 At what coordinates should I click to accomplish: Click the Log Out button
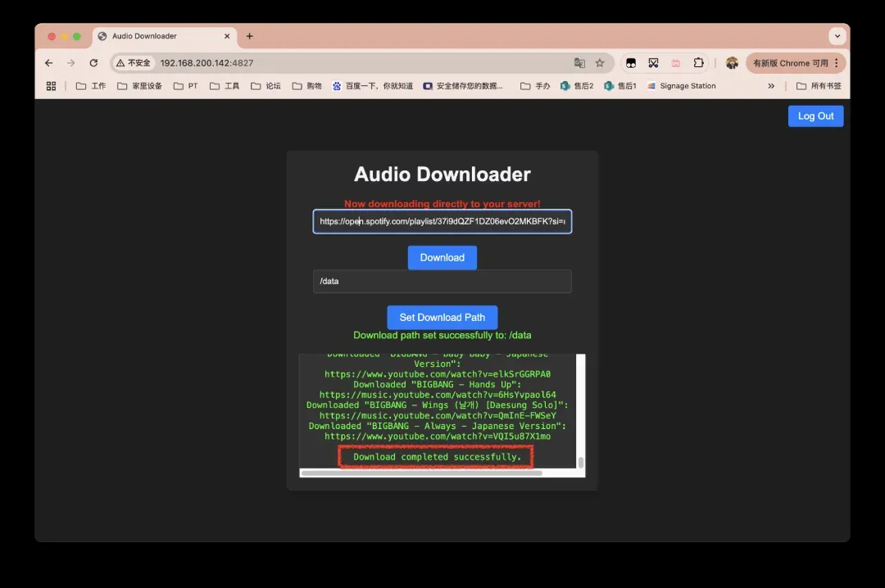(815, 116)
